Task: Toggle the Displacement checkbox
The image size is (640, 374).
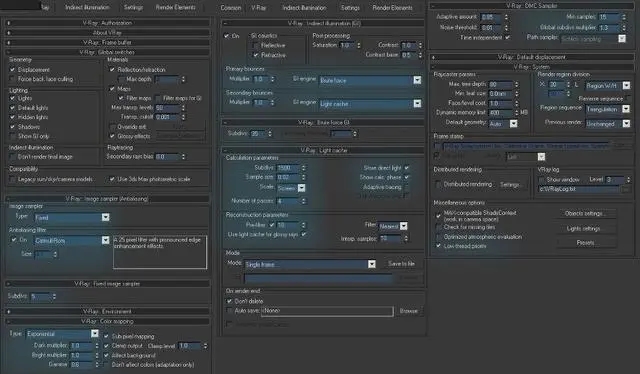Action: 13,70
